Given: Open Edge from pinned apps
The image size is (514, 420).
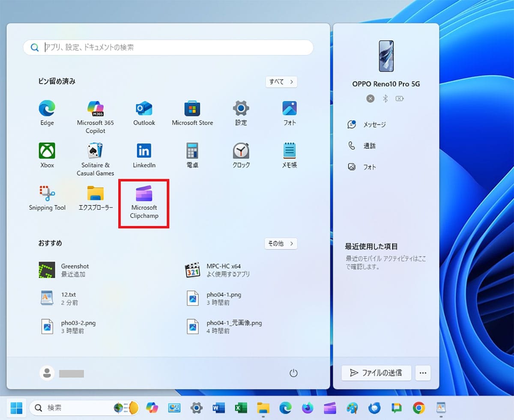Looking at the screenshot, I should coord(47,113).
